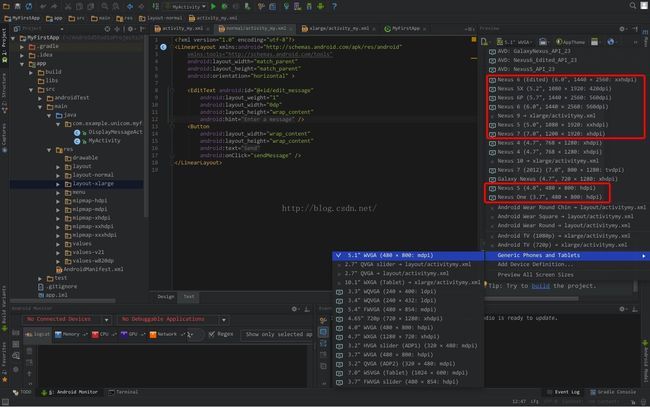Click the Preview panel horizontal scrollbar
Image resolution: width=650 pixels, height=407 pixels.
[531, 298]
